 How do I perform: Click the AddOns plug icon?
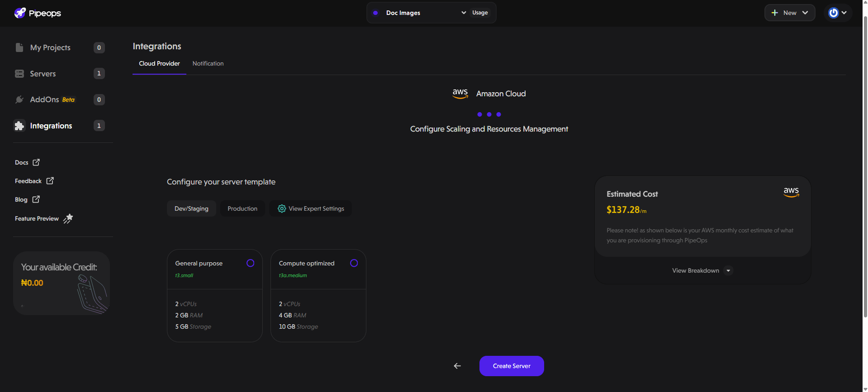pyautogui.click(x=19, y=99)
